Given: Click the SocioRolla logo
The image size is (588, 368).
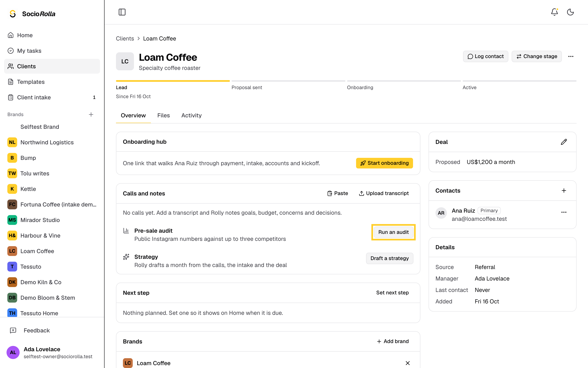Looking at the screenshot, I should point(32,14).
